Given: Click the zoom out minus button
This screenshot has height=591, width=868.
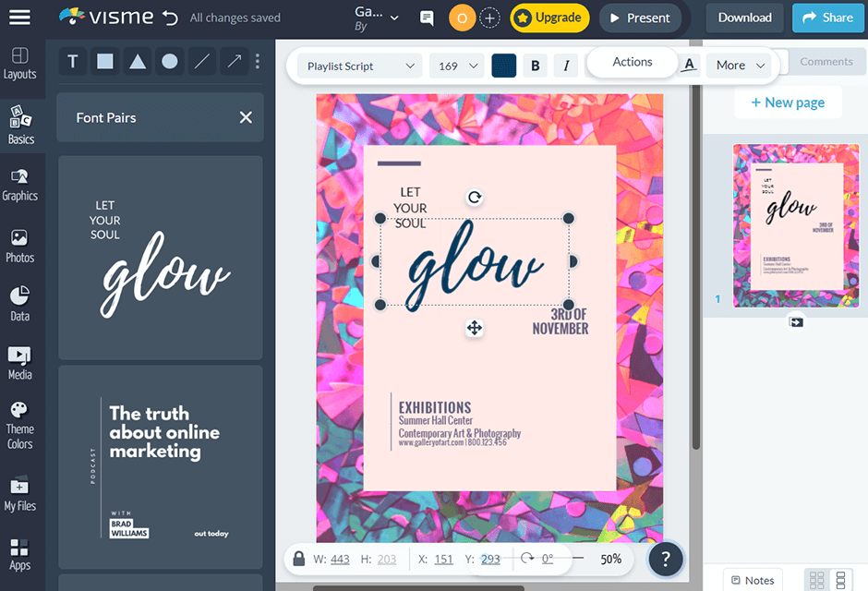Looking at the screenshot, I should pos(578,559).
